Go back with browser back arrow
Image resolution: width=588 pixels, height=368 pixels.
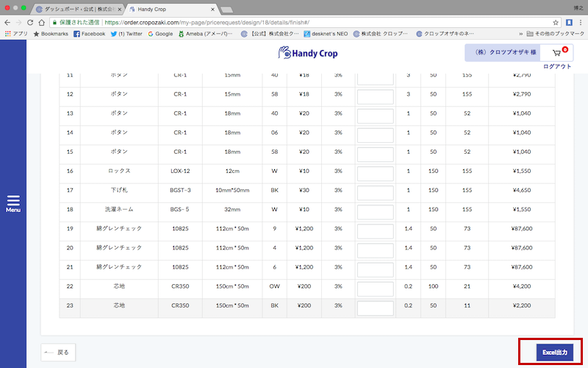tap(7, 23)
